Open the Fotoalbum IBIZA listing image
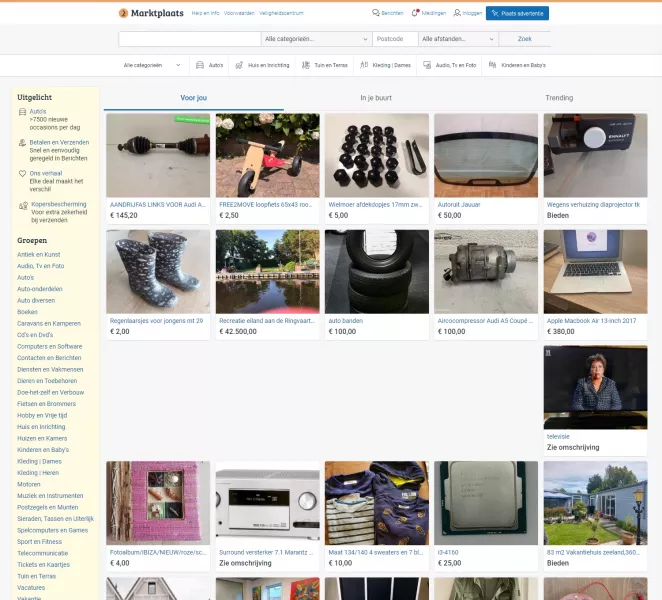The height and width of the screenshot is (600, 662). coord(158,503)
